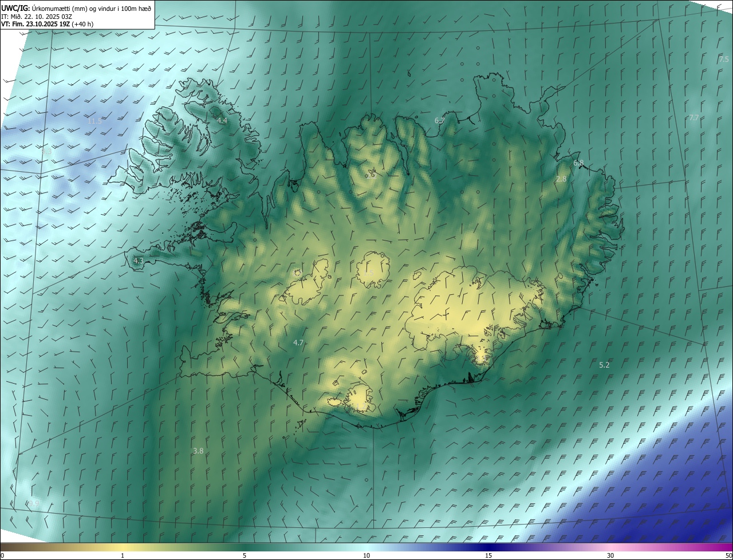
Task: Click the 4.7 value in southwest Iceland
Action: pyautogui.click(x=298, y=343)
